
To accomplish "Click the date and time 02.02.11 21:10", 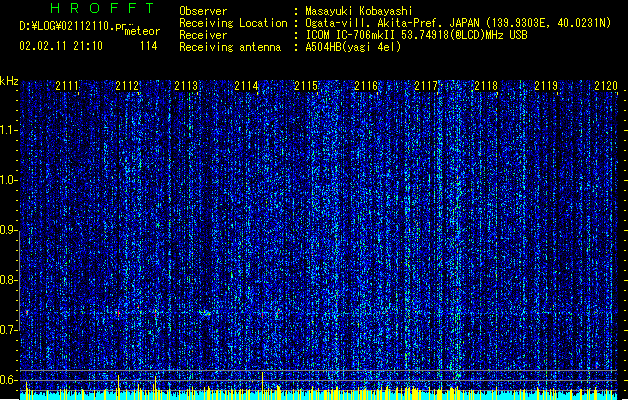I will point(61,46).
